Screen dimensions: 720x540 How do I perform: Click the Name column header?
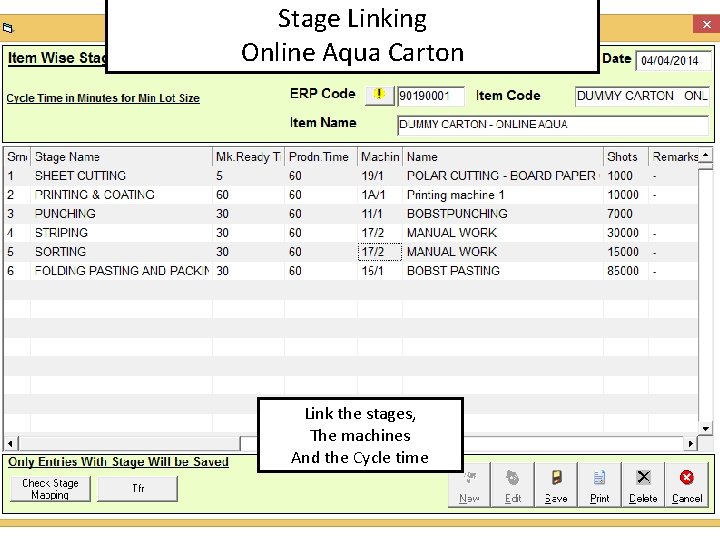(x=503, y=157)
